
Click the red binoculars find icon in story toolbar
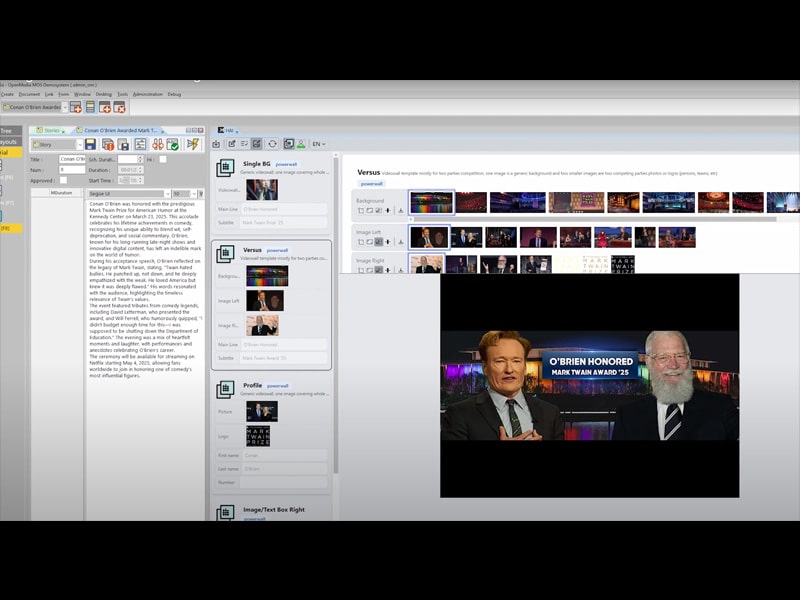pos(157,144)
